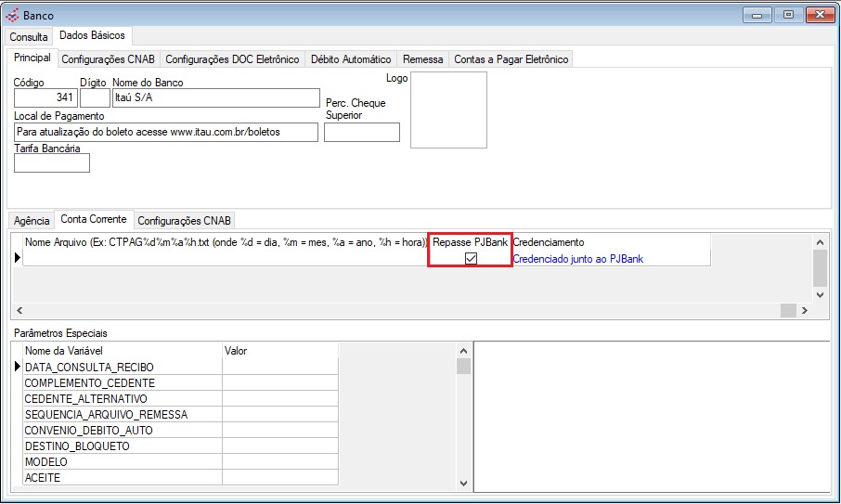Click the Valor column header
This screenshot has width=841, height=504.
click(x=280, y=351)
